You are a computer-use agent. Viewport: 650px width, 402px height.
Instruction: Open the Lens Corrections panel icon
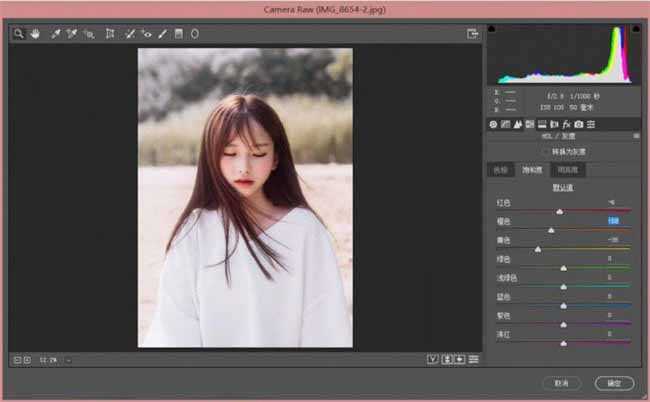click(554, 124)
